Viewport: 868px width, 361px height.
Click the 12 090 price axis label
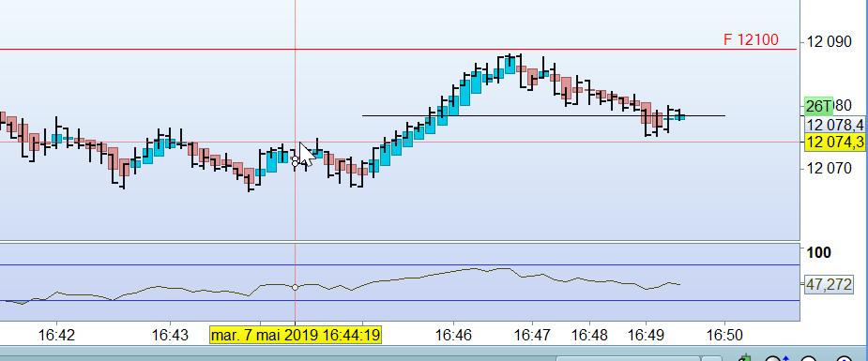(829, 42)
